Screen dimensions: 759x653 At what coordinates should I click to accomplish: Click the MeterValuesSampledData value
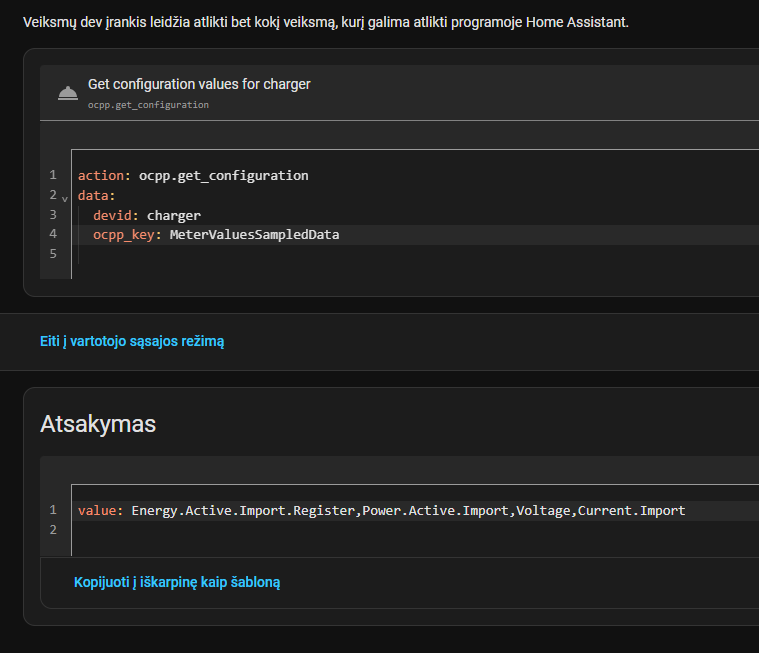tap(254, 235)
